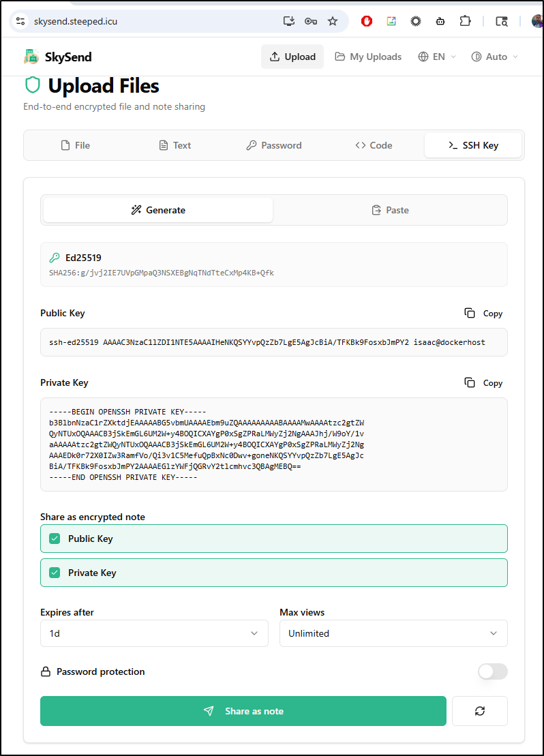Open the EN language dropdown
The width and height of the screenshot is (544, 756).
(x=437, y=57)
